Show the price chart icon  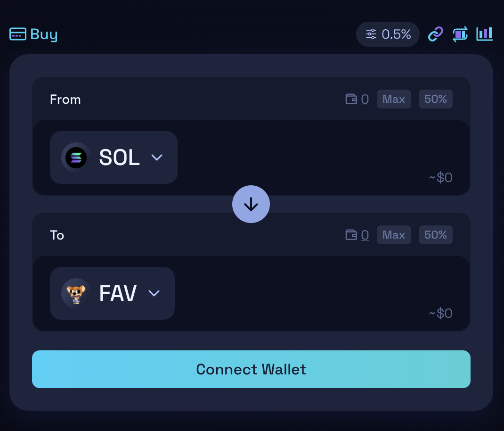(484, 34)
